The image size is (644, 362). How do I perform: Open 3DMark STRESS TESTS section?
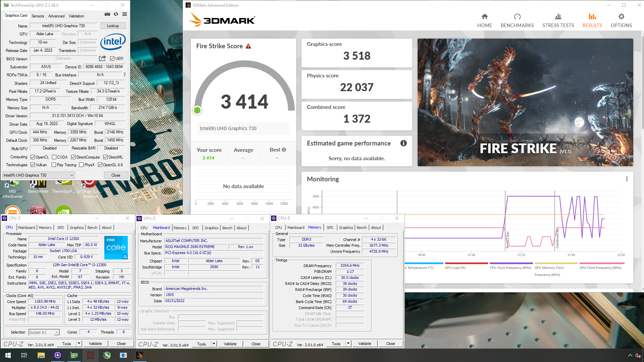click(x=558, y=20)
